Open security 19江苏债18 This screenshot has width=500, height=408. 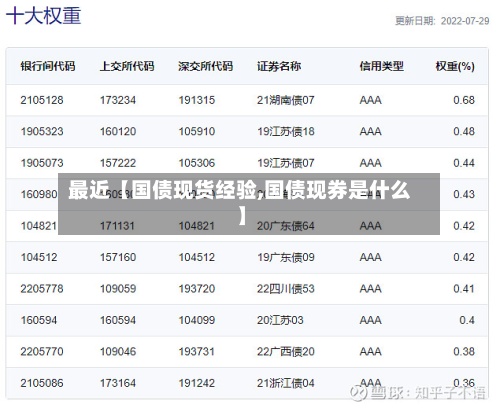(x=286, y=131)
